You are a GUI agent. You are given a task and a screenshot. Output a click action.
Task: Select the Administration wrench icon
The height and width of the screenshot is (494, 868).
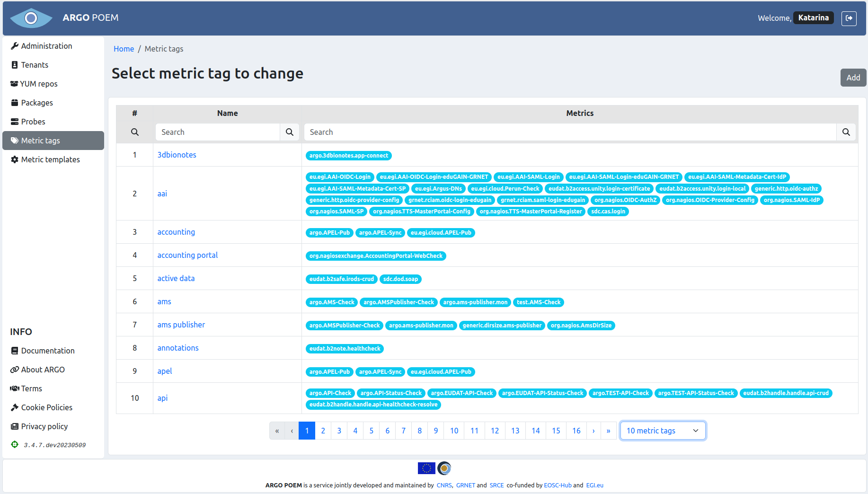point(14,45)
